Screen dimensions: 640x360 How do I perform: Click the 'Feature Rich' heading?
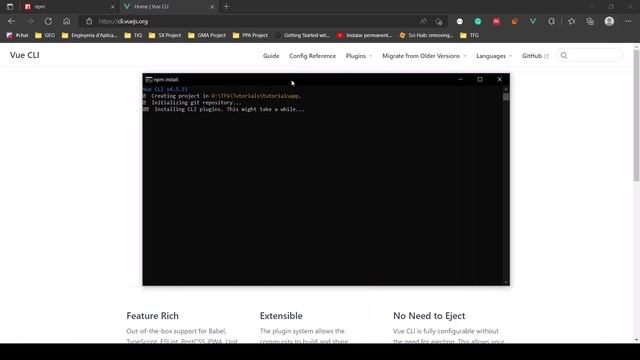click(152, 316)
